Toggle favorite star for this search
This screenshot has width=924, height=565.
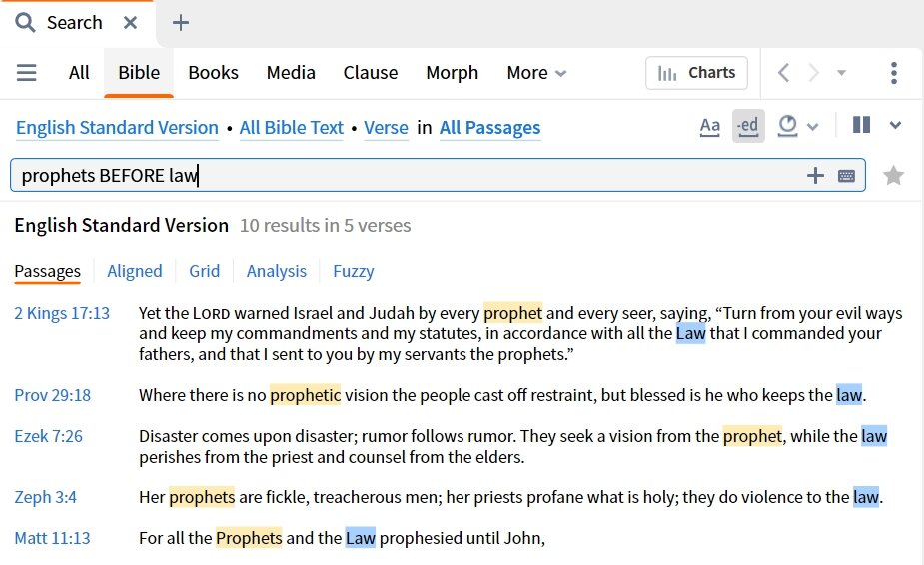tap(893, 175)
